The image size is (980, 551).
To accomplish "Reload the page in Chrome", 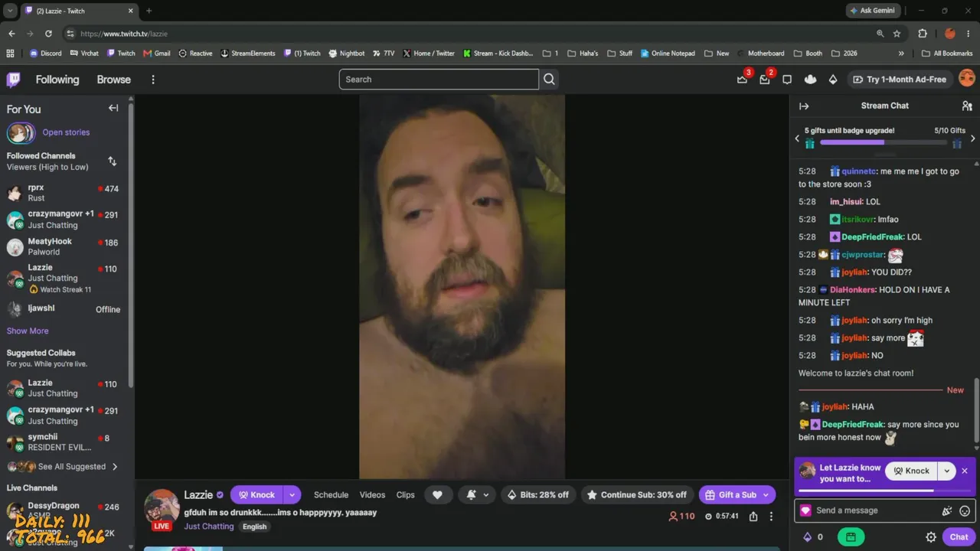I will pos(48,34).
